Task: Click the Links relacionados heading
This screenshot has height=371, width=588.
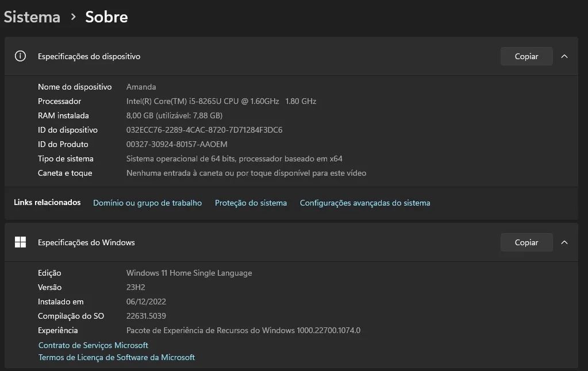Action: pos(47,202)
